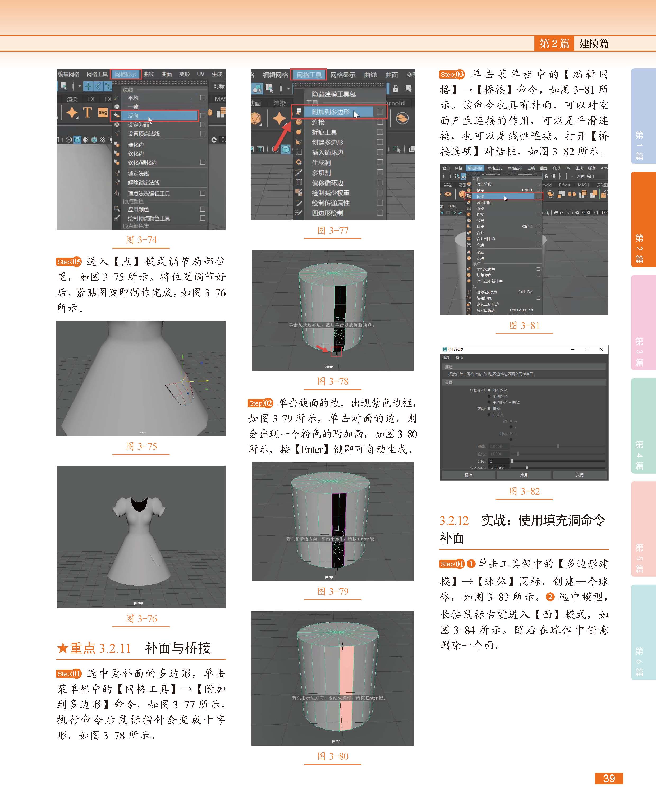Click the option box beside 平均 in figure 3-74

pyautogui.click(x=203, y=98)
